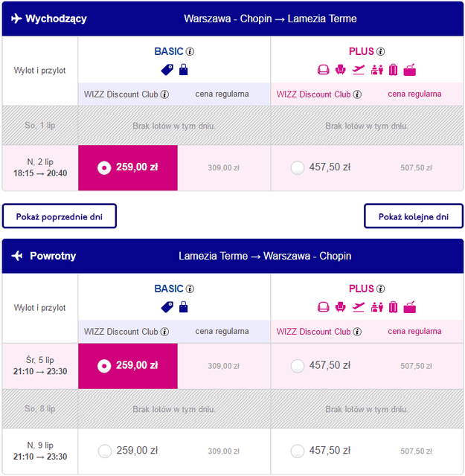This screenshot has height=476, width=465.
Task: Click the outbound PLUS seat selection icon
Action: pos(341,70)
